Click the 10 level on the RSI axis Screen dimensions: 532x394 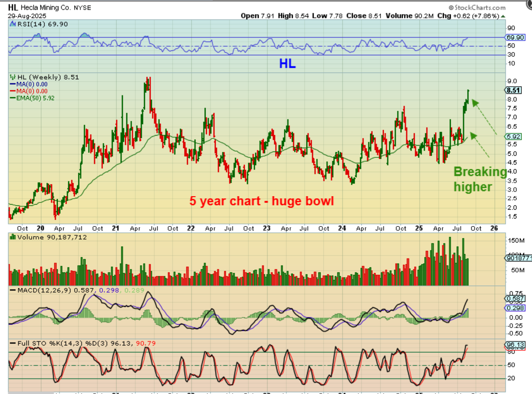coord(511,63)
